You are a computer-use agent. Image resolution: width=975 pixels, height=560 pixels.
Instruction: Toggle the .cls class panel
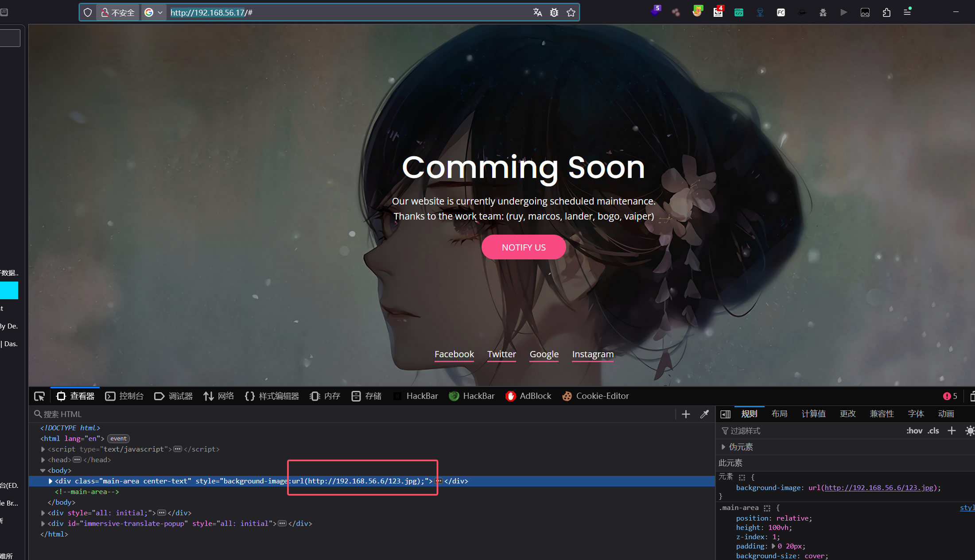933,431
